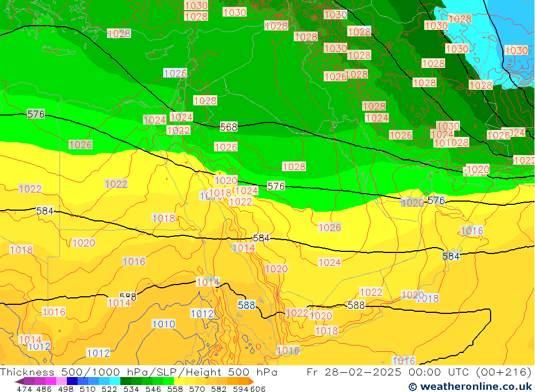The height and width of the screenshot is (392, 535).
Task: Pick the dark blue swatch in the legend
Action: coord(72,381)
